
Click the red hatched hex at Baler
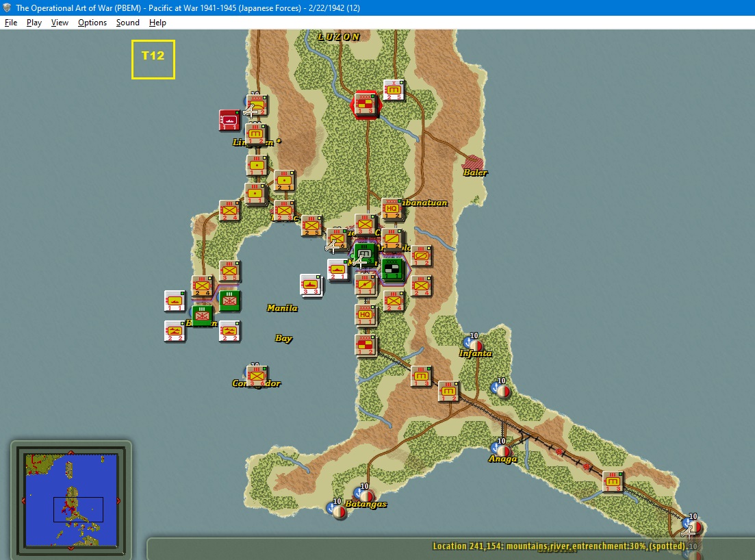click(x=472, y=162)
